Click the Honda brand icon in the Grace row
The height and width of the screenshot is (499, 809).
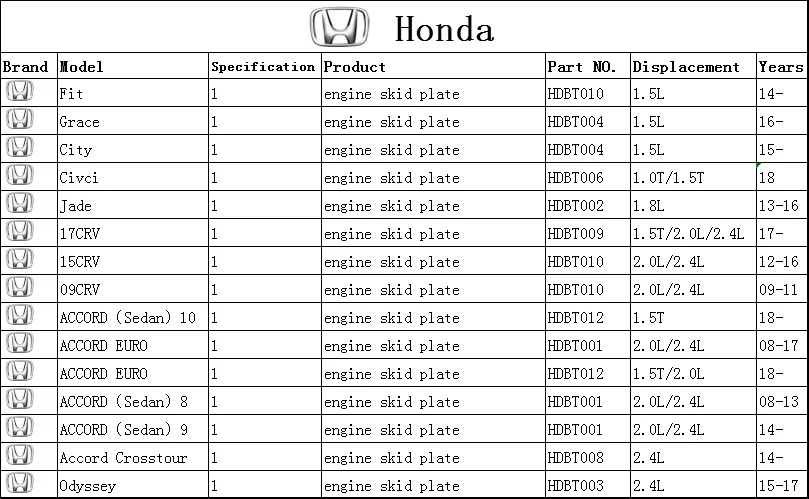point(19,120)
